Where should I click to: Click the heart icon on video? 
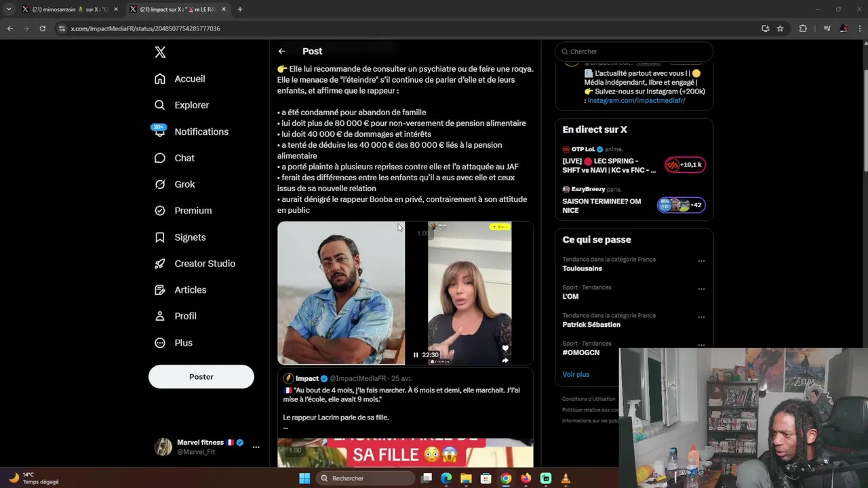click(x=505, y=348)
